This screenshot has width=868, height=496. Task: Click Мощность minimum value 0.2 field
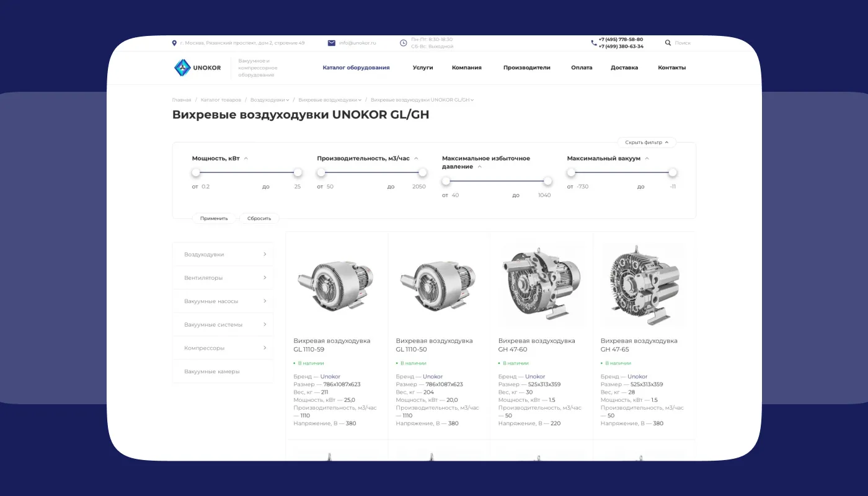pos(206,187)
